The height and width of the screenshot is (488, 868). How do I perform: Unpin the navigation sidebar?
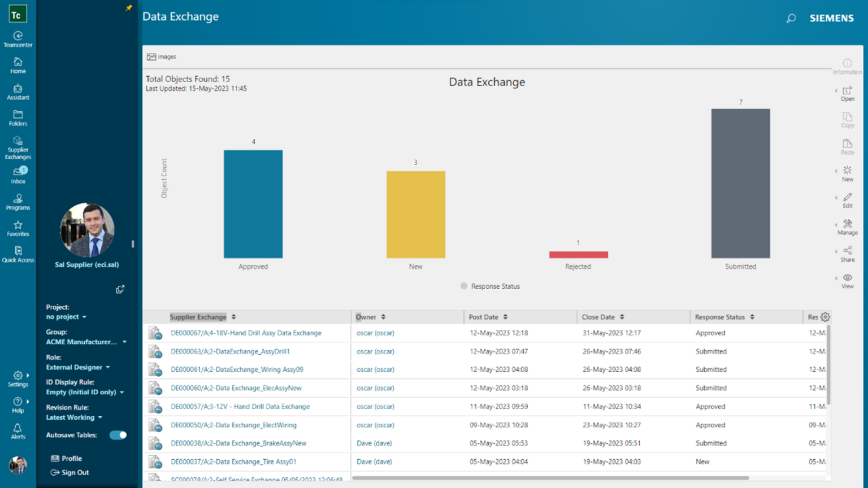point(129,8)
